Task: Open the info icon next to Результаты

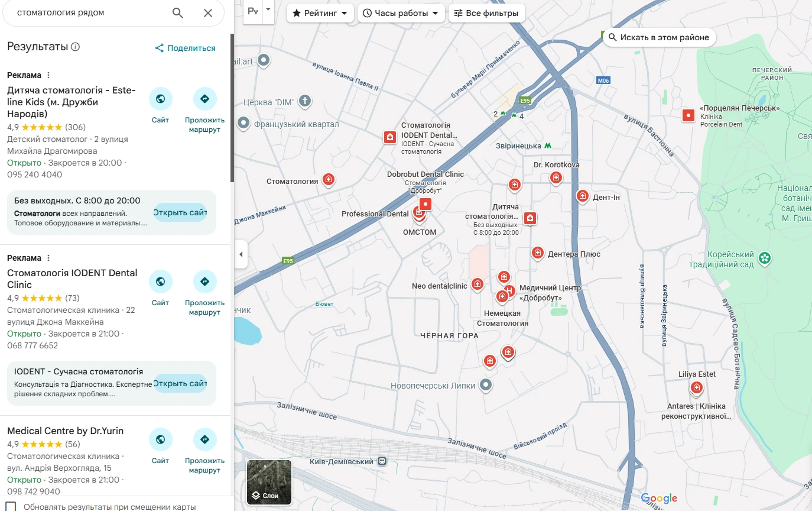Action: [75, 47]
